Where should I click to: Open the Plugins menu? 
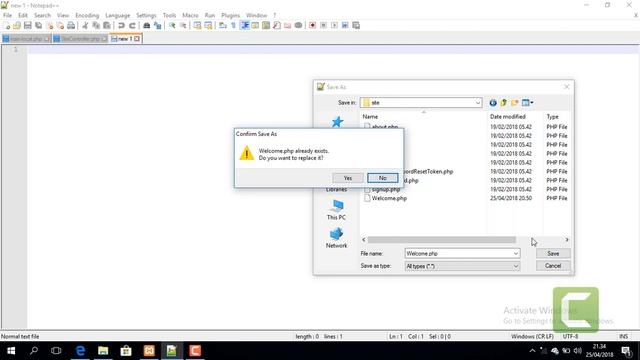click(x=231, y=15)
